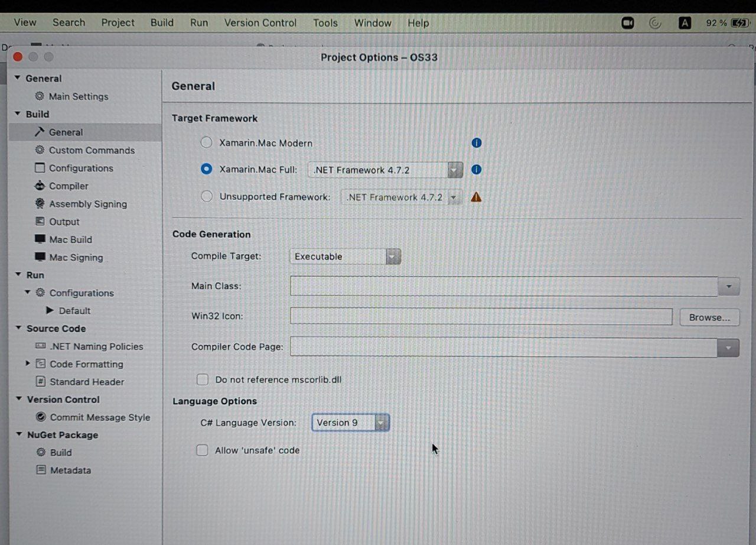Click the Win32 Icon path field

481,316
